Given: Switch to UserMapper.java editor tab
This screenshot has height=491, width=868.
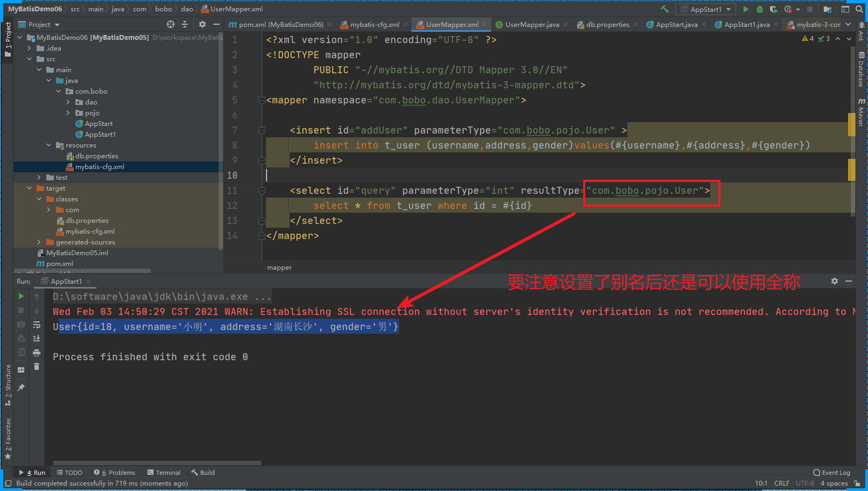Looking at the screenshot, I should pyautogui.click(x=531, y=24).
